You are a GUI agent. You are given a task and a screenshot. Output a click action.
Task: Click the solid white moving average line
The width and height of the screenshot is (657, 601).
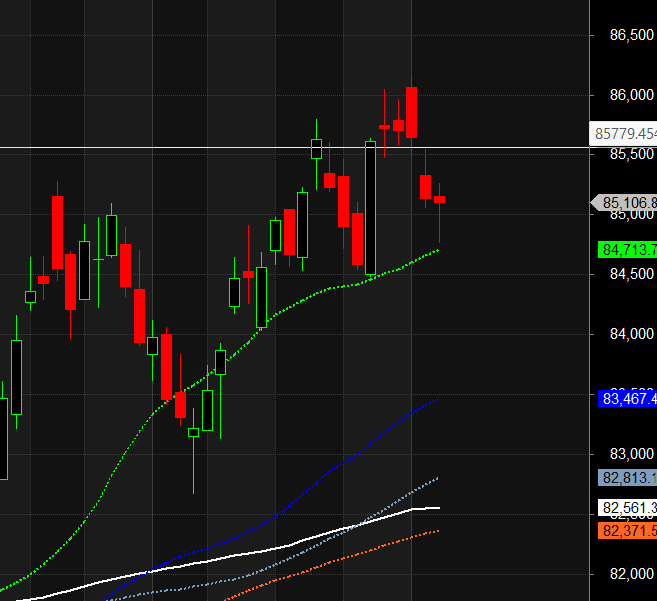[x=250, y=552]
